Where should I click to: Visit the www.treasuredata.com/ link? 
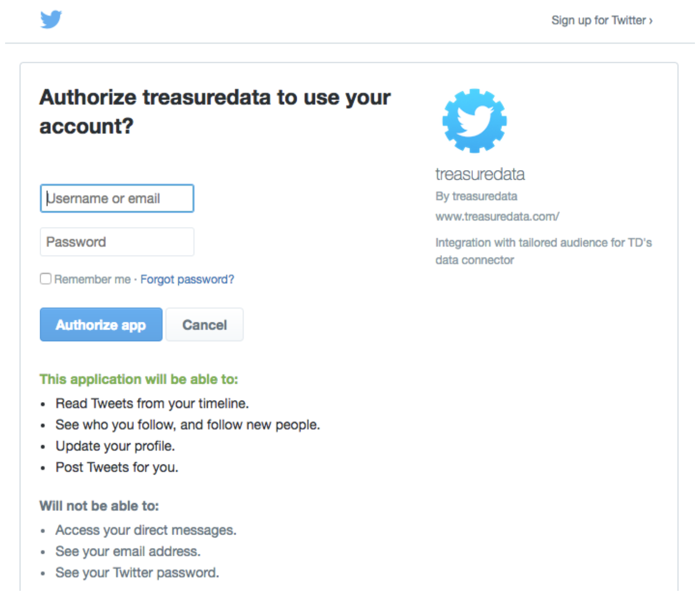tap(497, 217)
